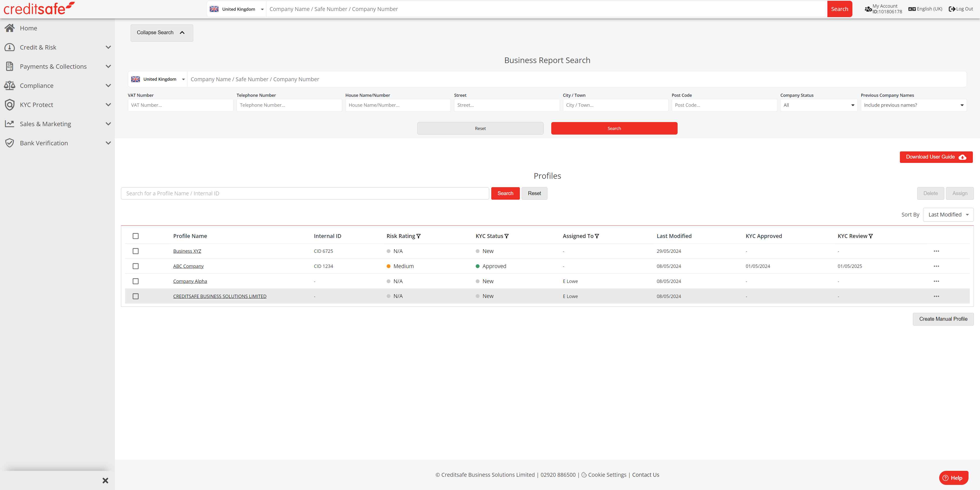The height and width of the screenshot is (490, 980).
Task: Open actions menu for ABC Company row
Action: click(x=936, y=266)
